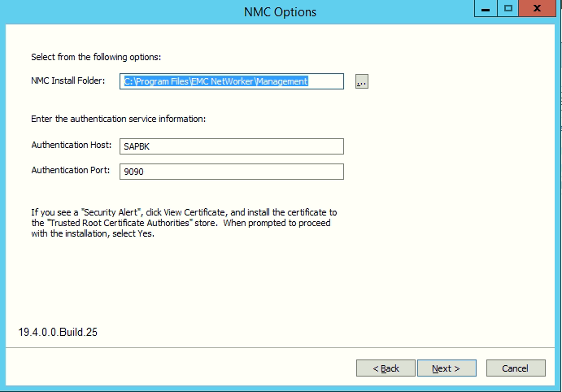Proceed by clicking Next
Screen dimensions: 562x392
click(446, 368)
